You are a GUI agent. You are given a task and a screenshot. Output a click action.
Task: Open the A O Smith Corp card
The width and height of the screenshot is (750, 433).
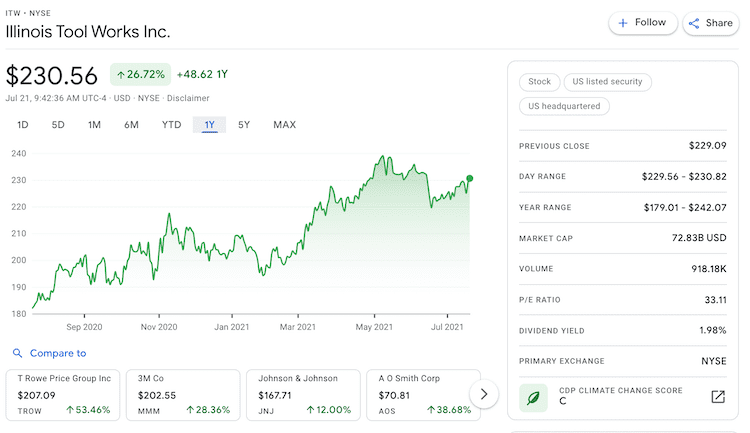click(x=423, y=395)
